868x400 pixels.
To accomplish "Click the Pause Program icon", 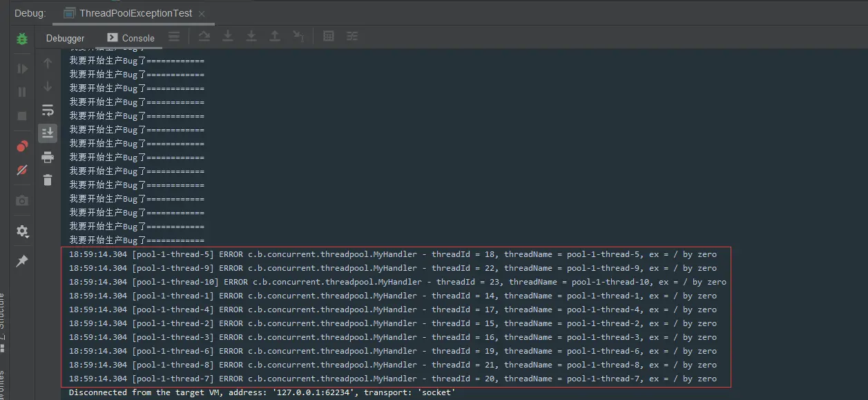I will click(x=22, y=92).
